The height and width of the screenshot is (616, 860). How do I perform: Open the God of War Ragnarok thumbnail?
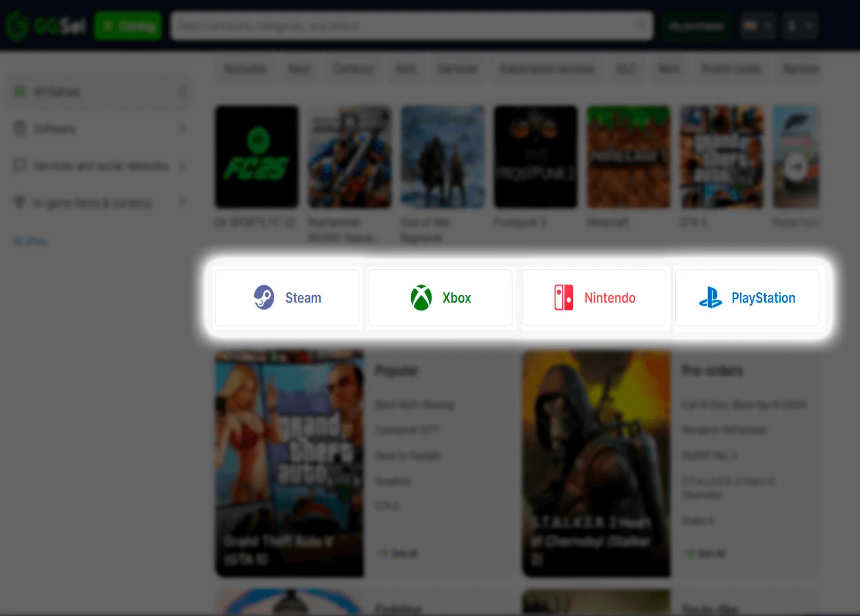click(443, 157)
